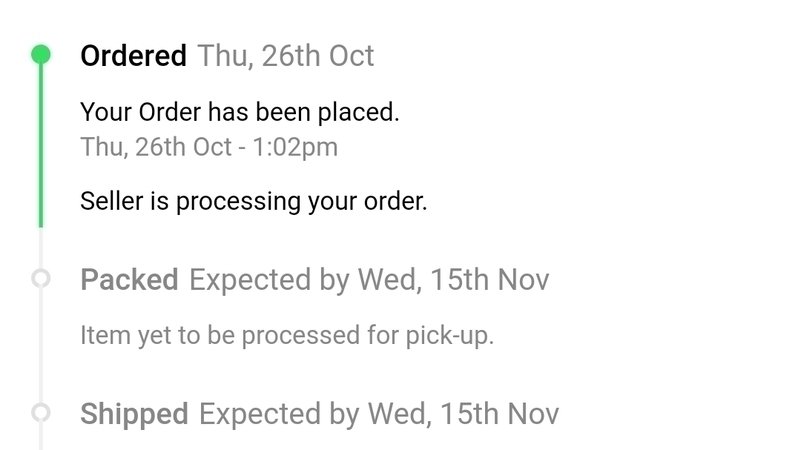Click the Thu, 26th Oct date beside Ordered
800x450 pixels.
tap(286, 55)
